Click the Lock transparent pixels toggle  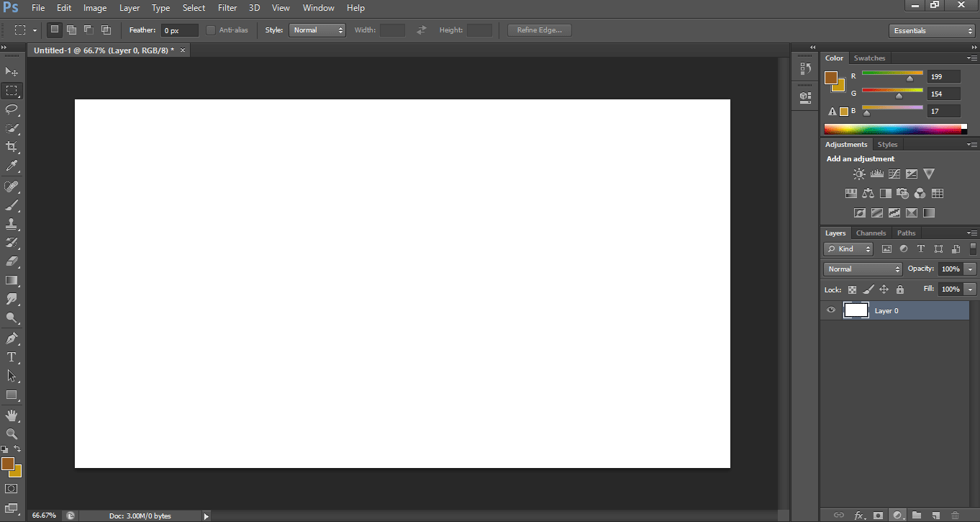tap(852, 289)
